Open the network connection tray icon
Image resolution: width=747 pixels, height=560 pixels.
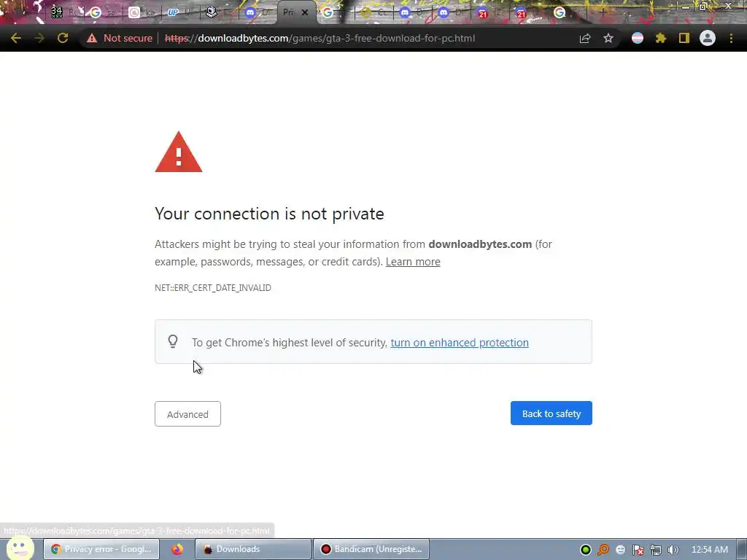pyautogui.click(x=656, y=550)
